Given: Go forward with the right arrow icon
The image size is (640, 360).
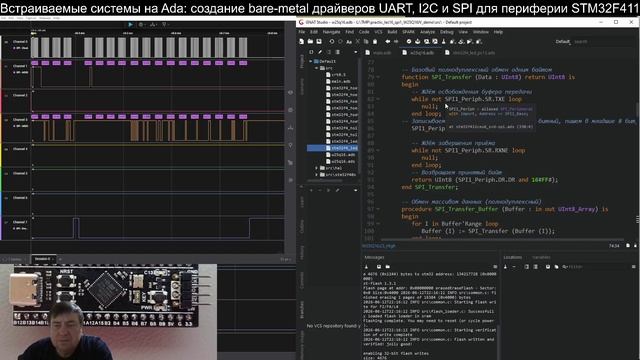Looking at the screenshot, I should (396, 41).
